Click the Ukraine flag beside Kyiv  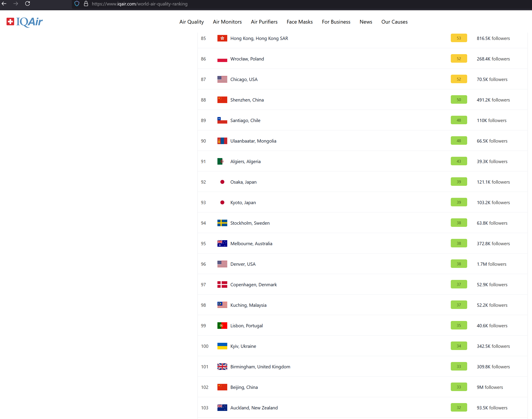[x=222, y=346]
